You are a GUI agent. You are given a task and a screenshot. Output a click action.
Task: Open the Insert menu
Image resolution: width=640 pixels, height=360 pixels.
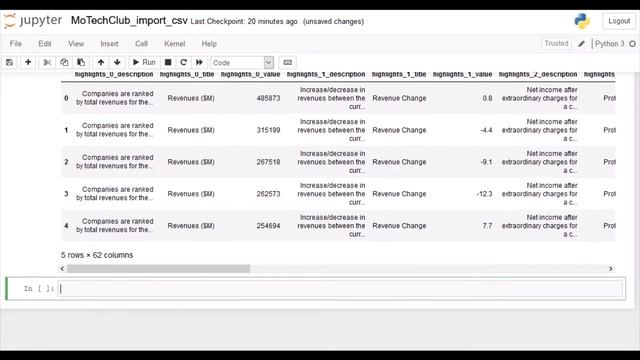(109, 44)
